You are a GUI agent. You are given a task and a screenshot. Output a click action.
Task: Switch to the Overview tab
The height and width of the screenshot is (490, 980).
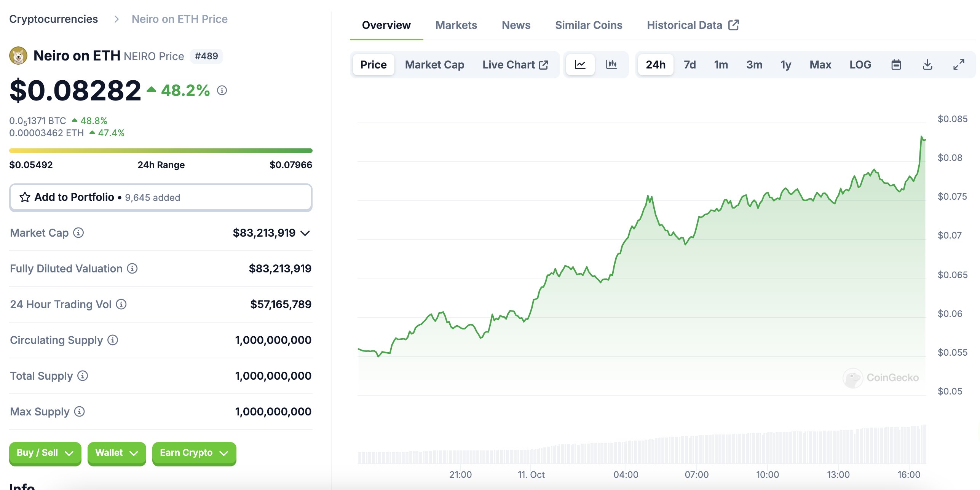386,25
